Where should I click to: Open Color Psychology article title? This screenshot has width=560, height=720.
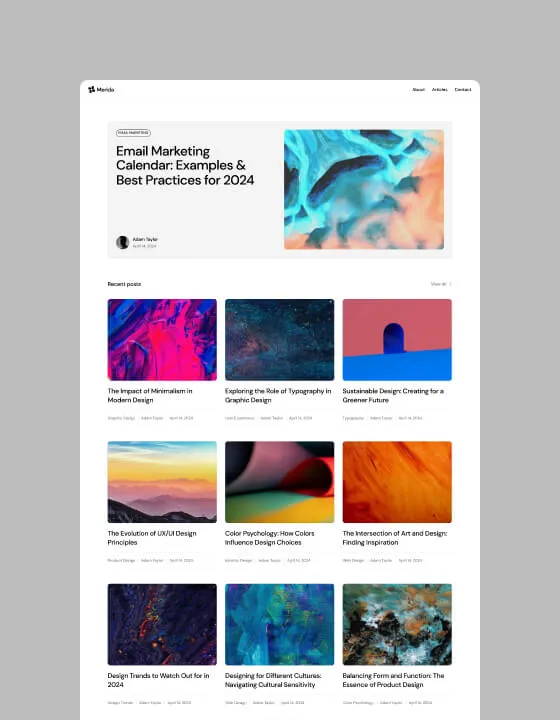coord(270,538)
